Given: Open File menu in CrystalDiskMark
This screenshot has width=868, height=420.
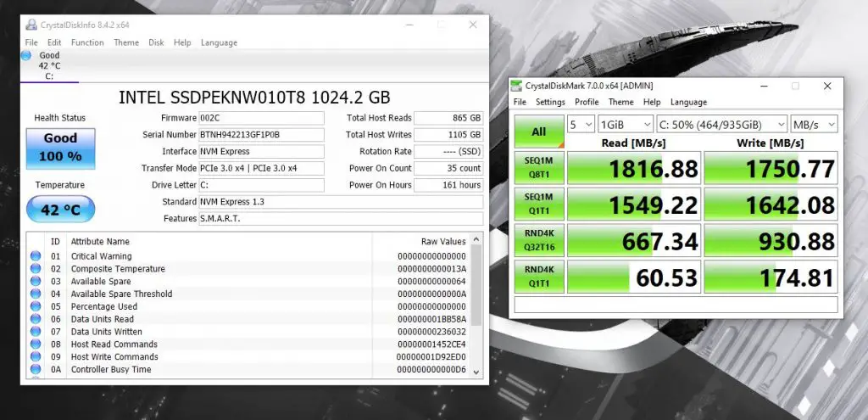Looking at the screenshot, I should point(520,102).
